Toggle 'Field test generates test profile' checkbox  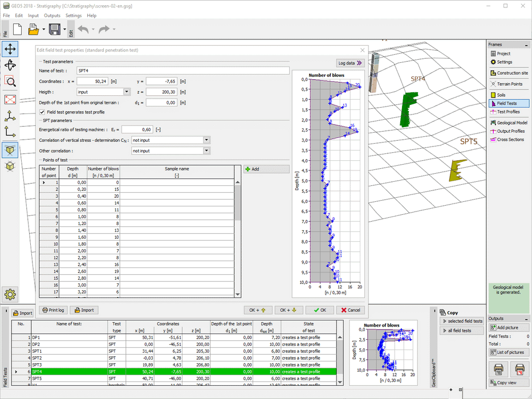coord(42,112)
